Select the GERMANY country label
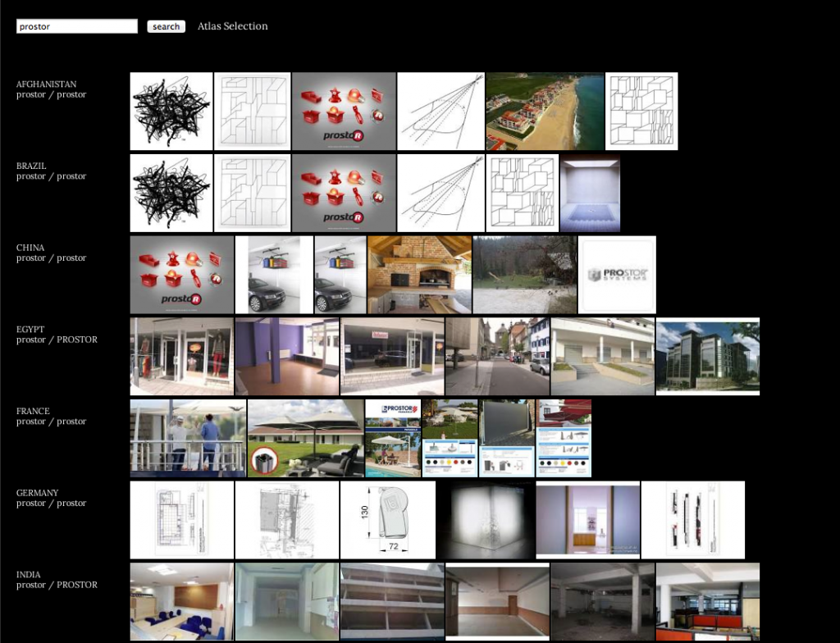 37,493
